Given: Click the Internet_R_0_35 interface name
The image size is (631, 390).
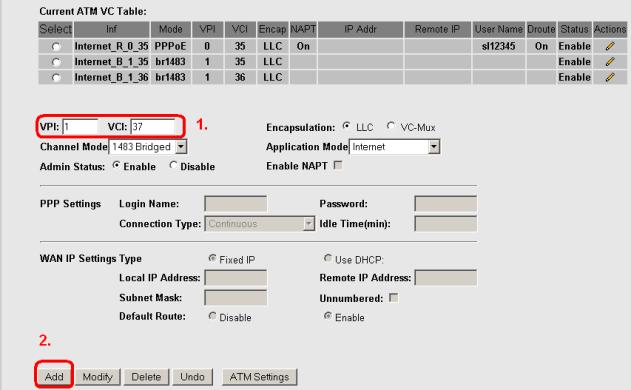Looking at the screenshot, I should coord(111,46).
